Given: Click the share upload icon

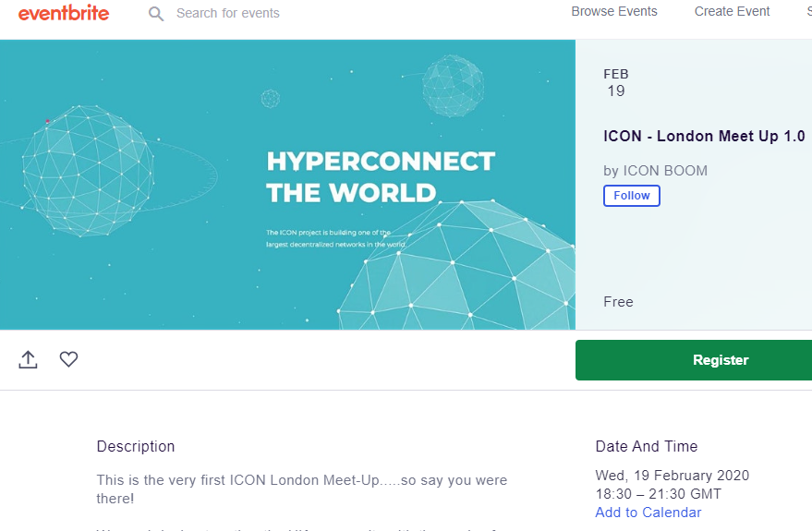Looking at the screenshot, I should click(28, 359).
